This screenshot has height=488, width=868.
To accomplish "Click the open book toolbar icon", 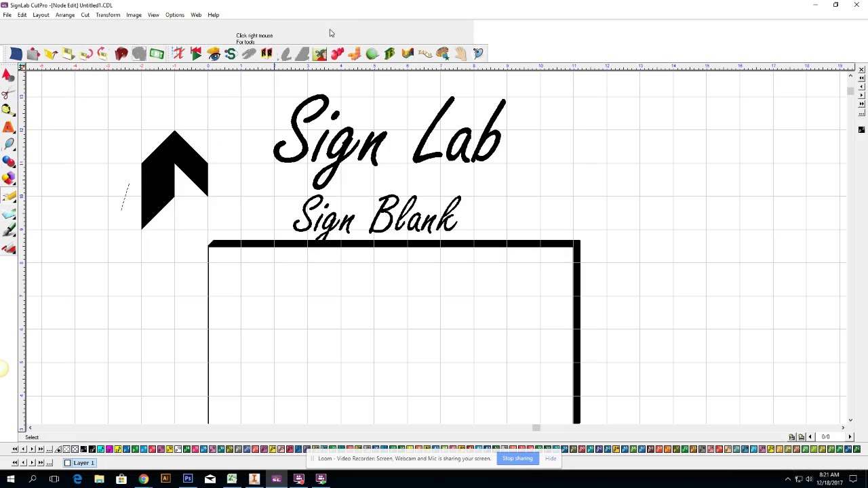I will 408,54.
